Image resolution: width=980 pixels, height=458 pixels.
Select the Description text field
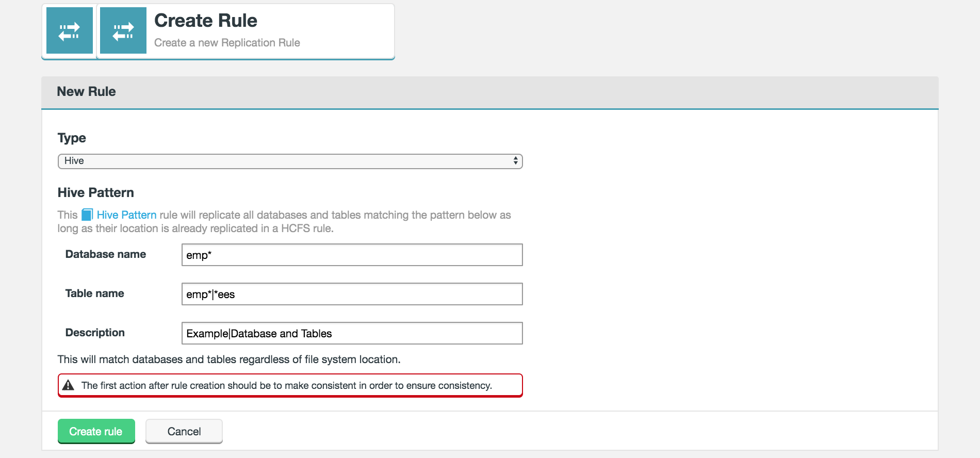352,333
